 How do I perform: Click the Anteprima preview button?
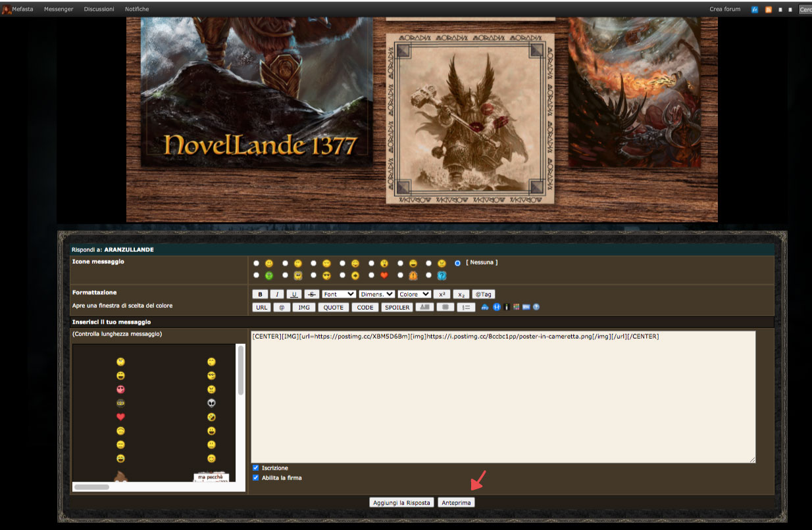[456, 502]
